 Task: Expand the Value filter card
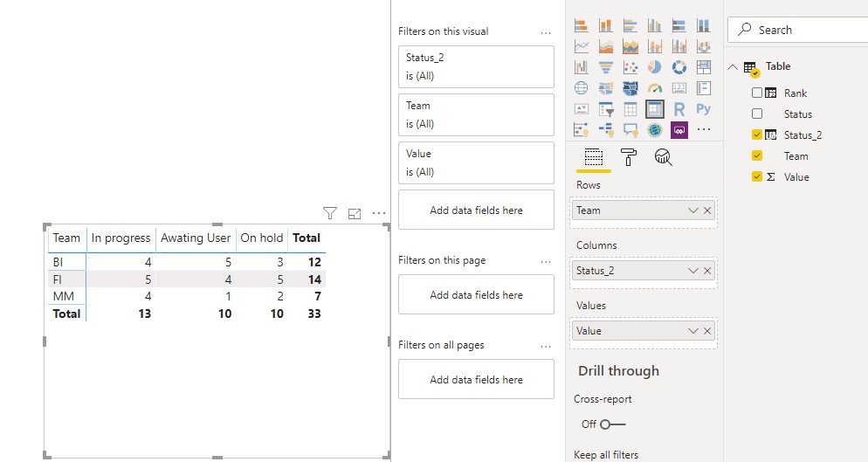476,162
